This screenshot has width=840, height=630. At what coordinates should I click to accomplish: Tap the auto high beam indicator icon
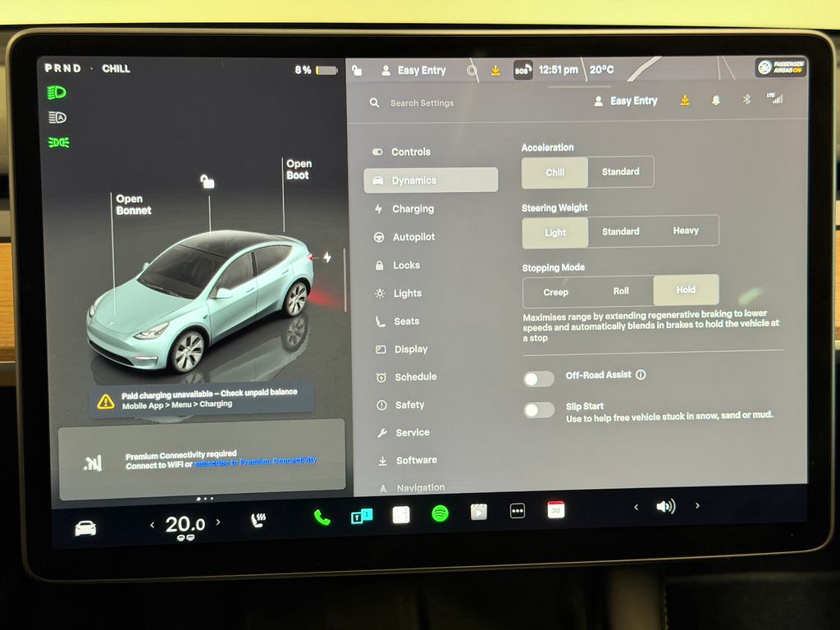(x=57, y=117)
